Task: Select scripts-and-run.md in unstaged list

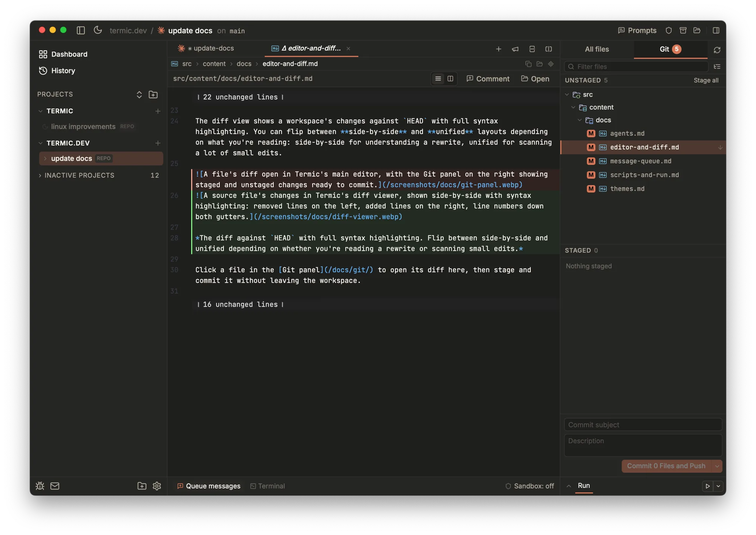Action: (643, 175)
